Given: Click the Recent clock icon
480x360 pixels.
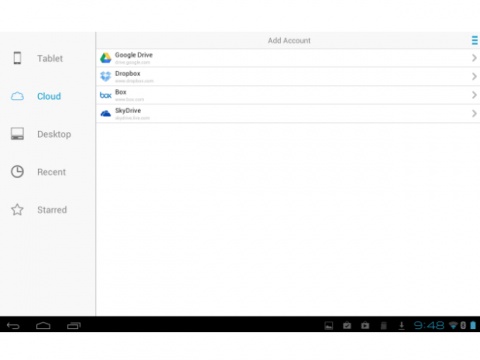Looking at the screenshot, I should click(x=17, y=172).
